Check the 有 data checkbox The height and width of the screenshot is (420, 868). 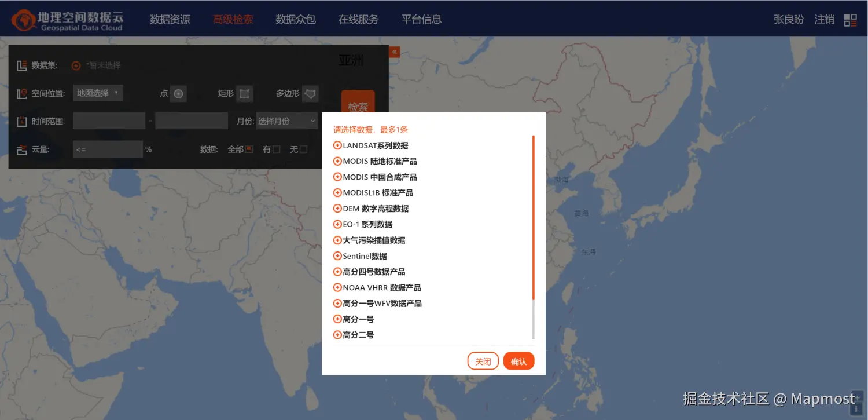pyautogui.click(x=276, y=149)
